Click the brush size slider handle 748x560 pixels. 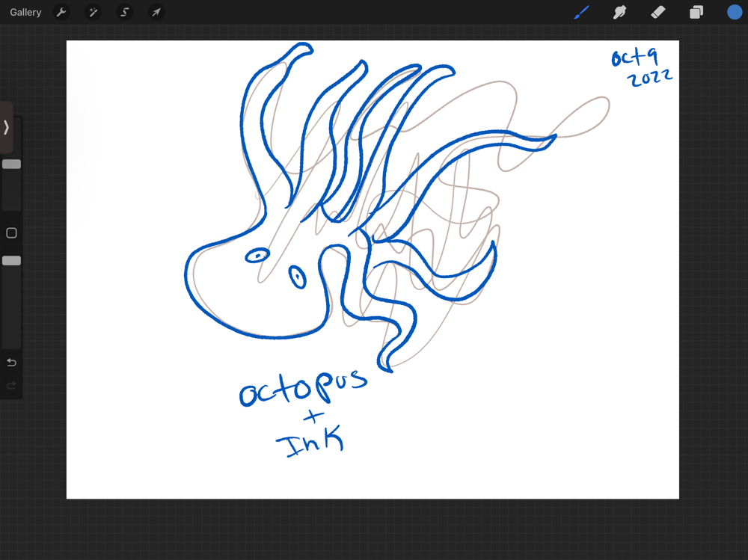[11, 164]
